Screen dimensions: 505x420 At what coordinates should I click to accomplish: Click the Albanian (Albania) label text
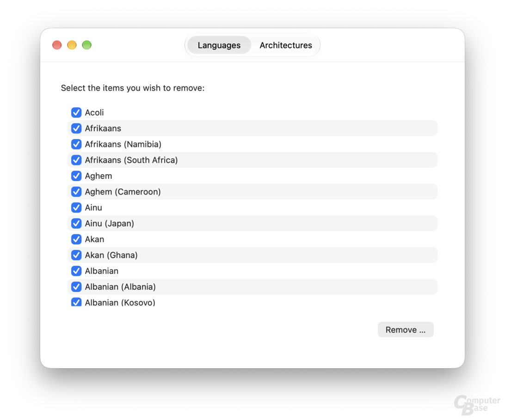[x=120, y=287]
